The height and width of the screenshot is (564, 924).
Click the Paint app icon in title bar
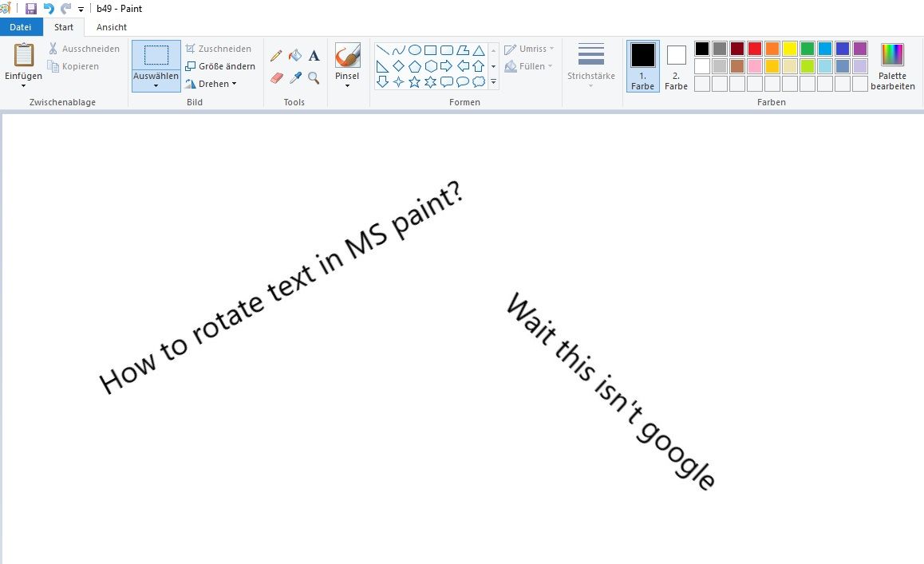[6, 8]
